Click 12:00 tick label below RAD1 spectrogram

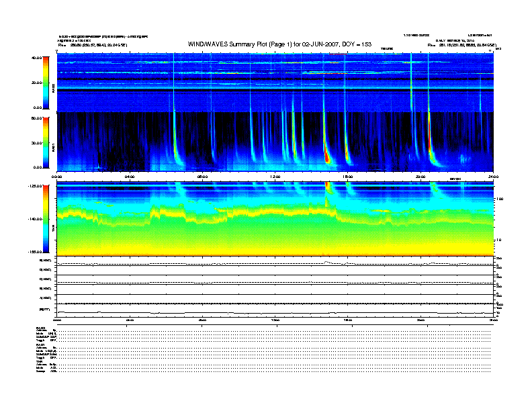pos(275,177)
